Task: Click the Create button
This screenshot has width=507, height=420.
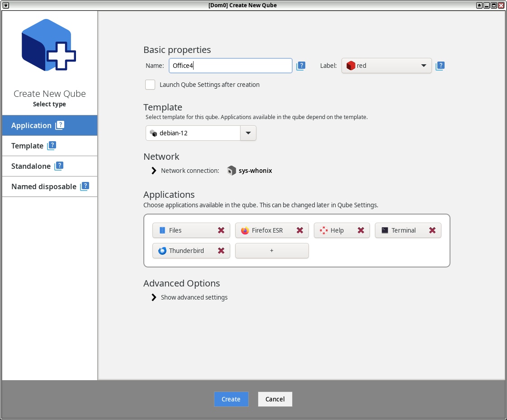Action: click(x=231, y=399)
